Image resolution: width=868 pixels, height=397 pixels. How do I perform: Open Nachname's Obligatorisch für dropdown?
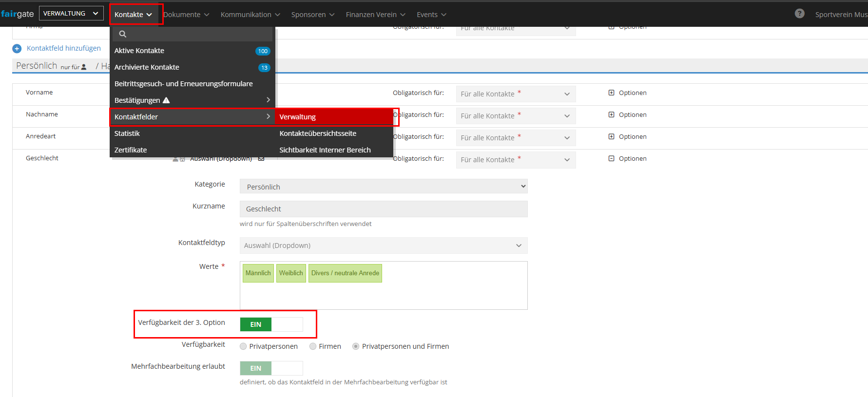(x=516, y=116)
